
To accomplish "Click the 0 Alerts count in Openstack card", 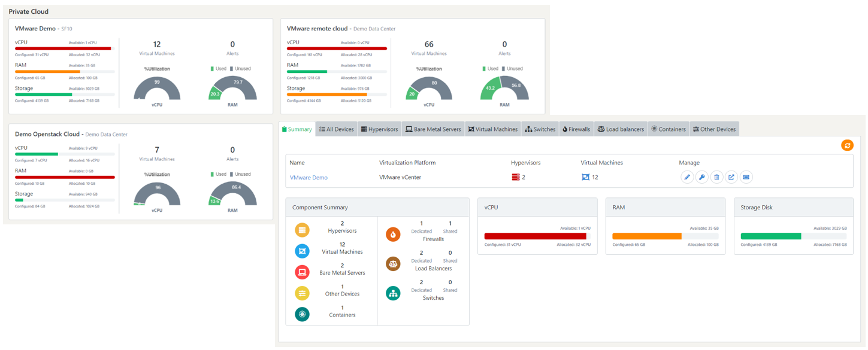I will pos(232,150).
